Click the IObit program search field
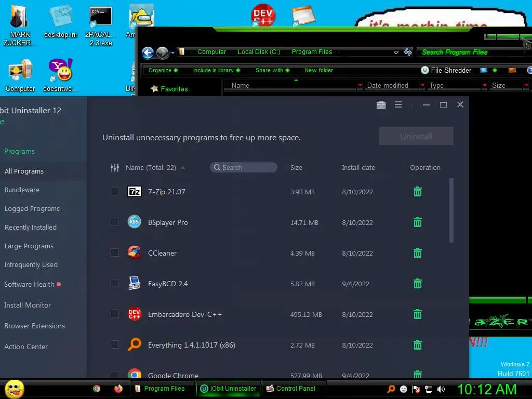The height and width of the screenshot is (399, 532). 244,167
